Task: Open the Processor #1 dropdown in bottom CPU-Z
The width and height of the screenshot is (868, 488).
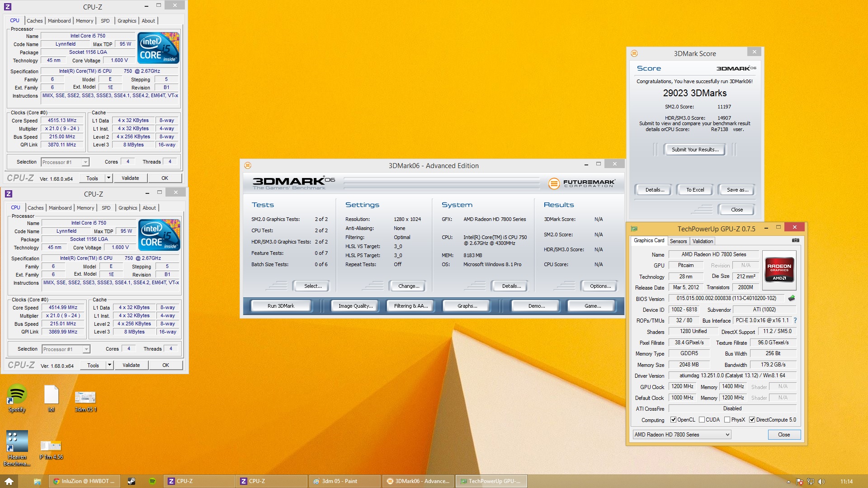Action: pyautogui.click(x=66, y=349)
